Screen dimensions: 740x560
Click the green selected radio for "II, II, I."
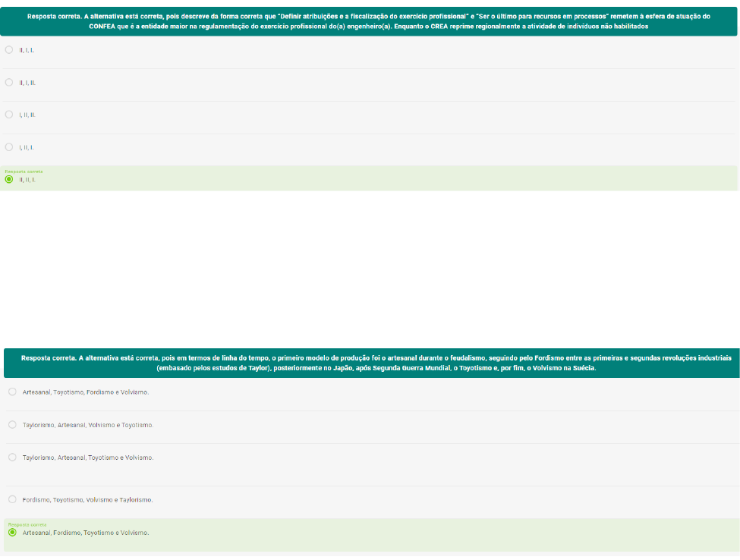pyautogui.click(x=9, y=180)
